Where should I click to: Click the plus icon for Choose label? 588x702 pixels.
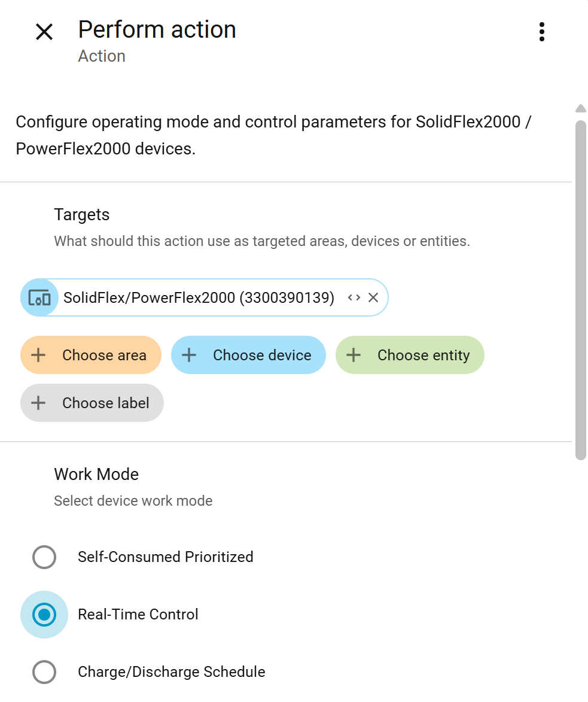click(38, 403)
